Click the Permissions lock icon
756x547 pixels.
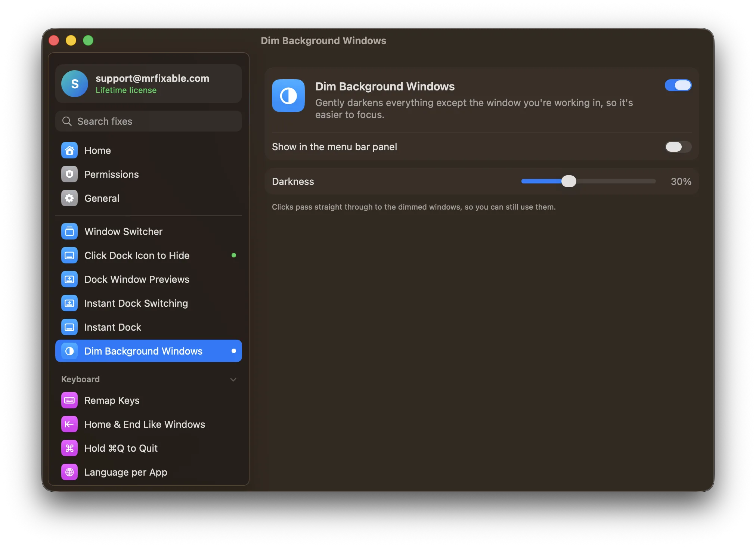[x=69, y=174]
